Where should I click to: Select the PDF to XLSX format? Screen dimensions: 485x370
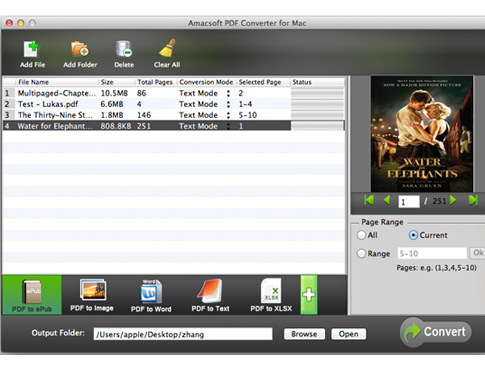271,295
